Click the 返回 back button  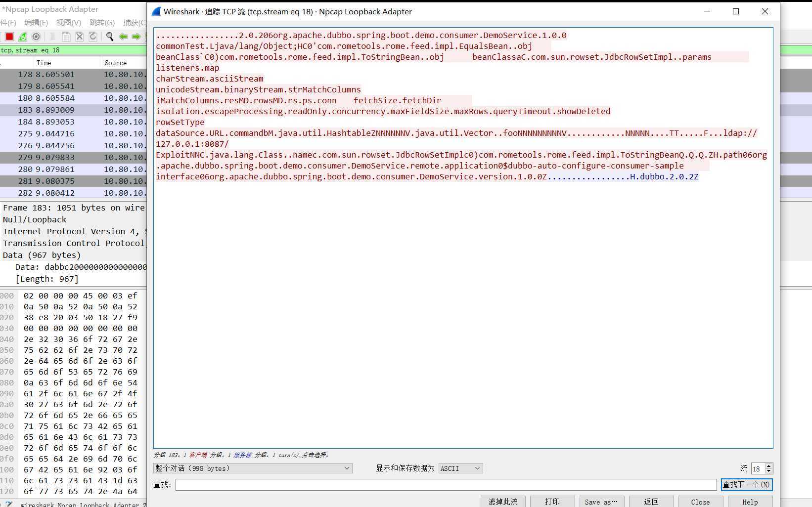651,502
